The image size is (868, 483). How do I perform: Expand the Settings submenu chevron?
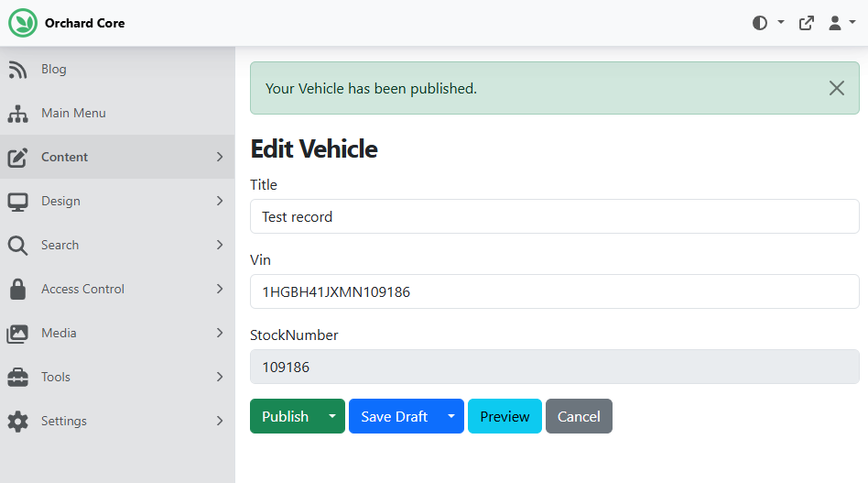click(x=220, y=421)
